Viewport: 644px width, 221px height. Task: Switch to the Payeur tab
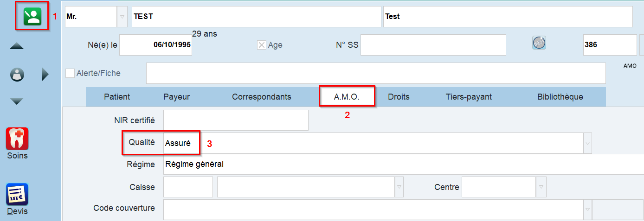click(176, 97)
